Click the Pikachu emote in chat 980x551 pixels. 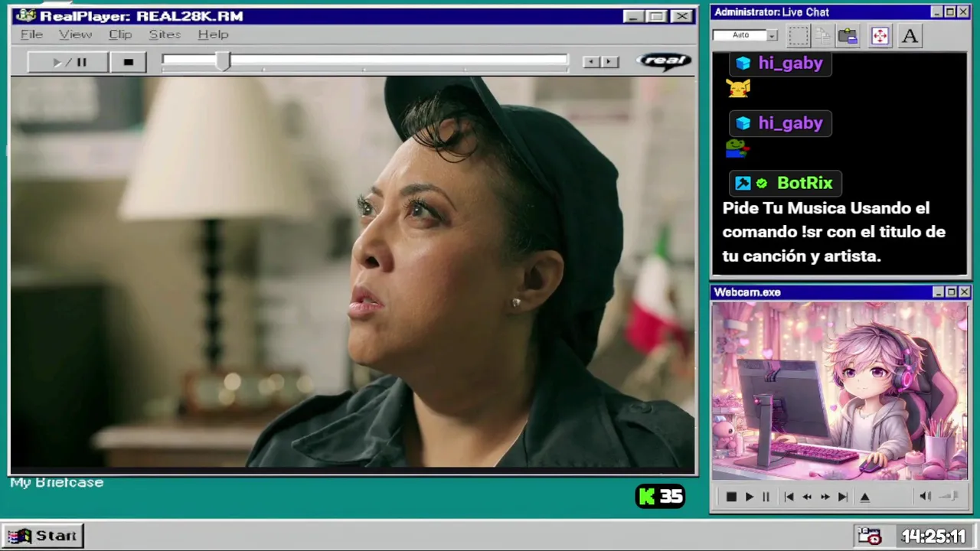point(738,89)
